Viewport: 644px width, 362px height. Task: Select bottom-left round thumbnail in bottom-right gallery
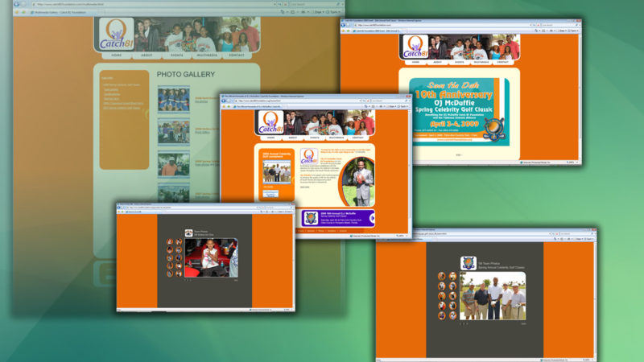pyautogui.click(x=442, y=315)
